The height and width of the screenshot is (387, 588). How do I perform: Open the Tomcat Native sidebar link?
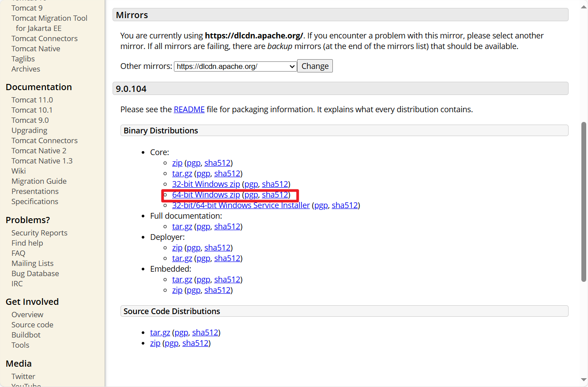point(36,49)
